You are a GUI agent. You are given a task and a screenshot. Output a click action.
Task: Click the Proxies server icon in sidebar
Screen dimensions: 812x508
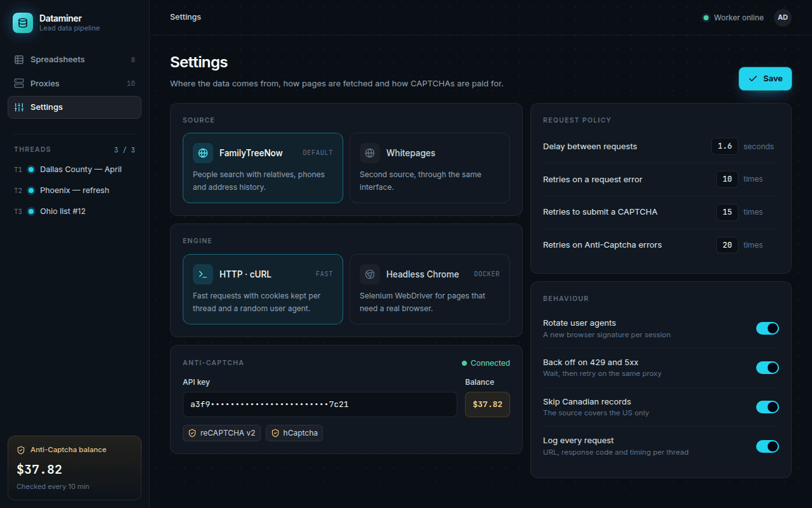coord(19,84)
